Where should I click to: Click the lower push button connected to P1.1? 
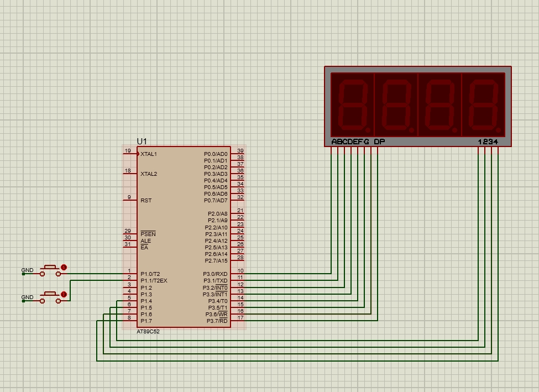[50, 298]
